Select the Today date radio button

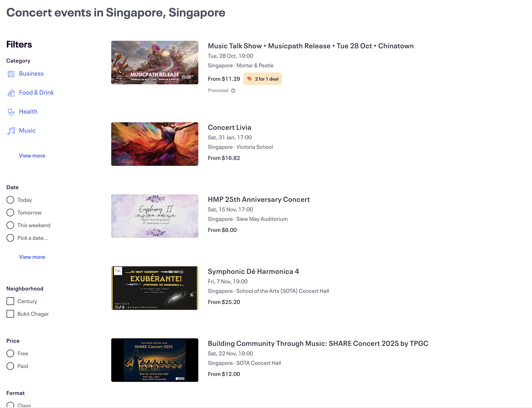10,200
